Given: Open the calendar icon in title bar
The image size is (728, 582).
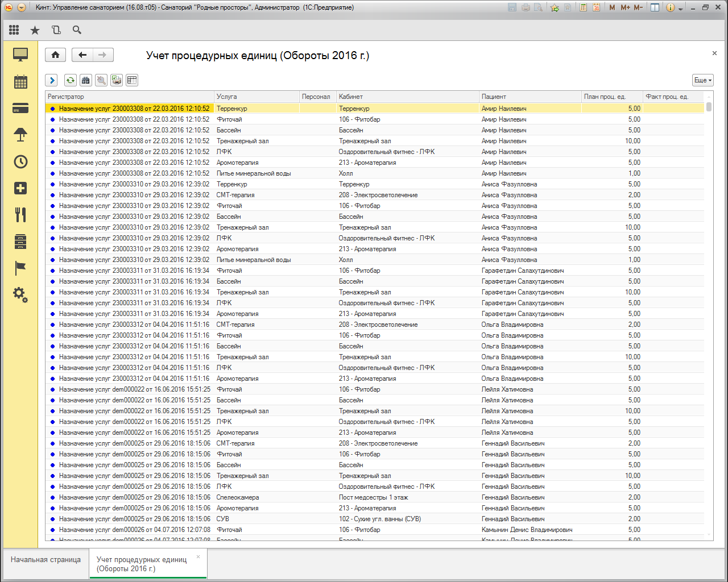Looking at the screenshot, I should (x=596, y=7).
